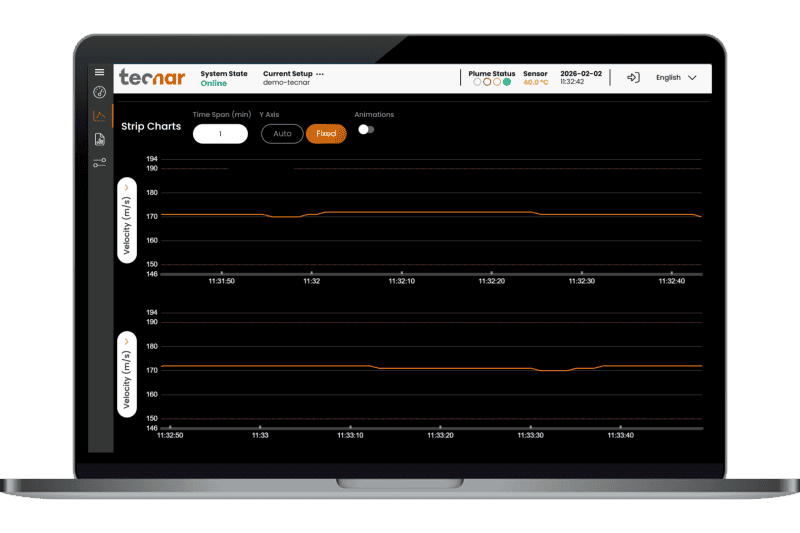Click the green Plume Status indicator circle

click(507, 82)
